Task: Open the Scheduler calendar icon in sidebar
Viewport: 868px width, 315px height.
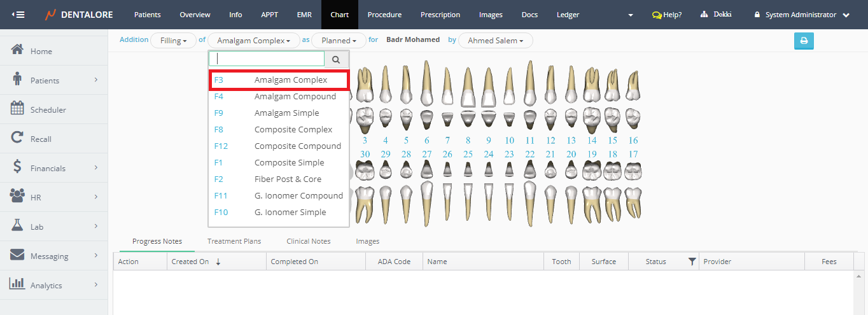Action: point(18,109)
